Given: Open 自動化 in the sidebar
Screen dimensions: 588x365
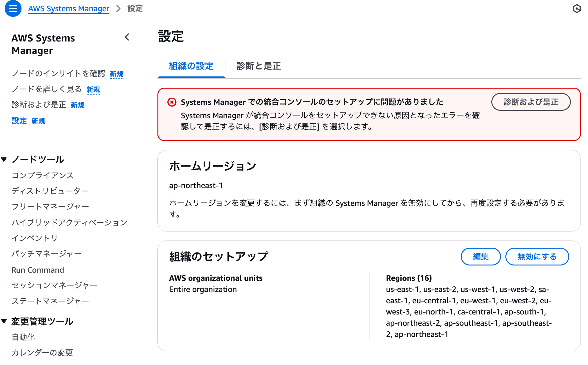Looking at the screenshot, I should (x=23, y=337).
